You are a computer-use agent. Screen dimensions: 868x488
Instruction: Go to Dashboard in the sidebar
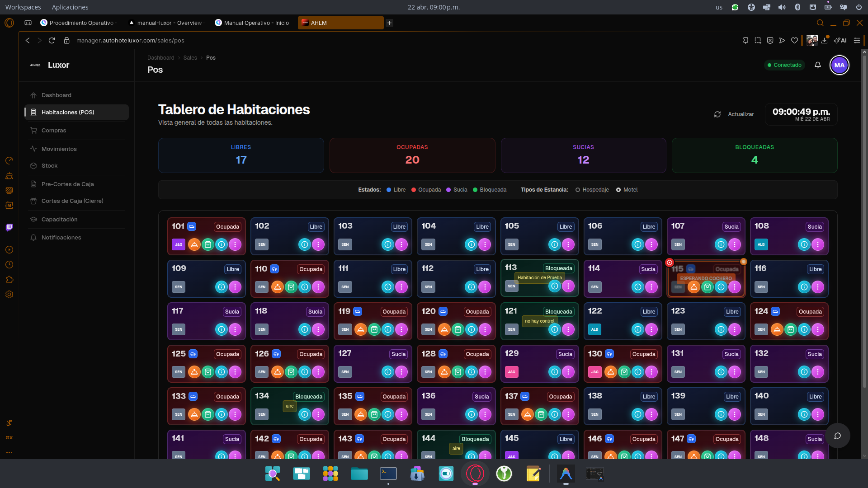pyautogui.click(x=77, y=95)
